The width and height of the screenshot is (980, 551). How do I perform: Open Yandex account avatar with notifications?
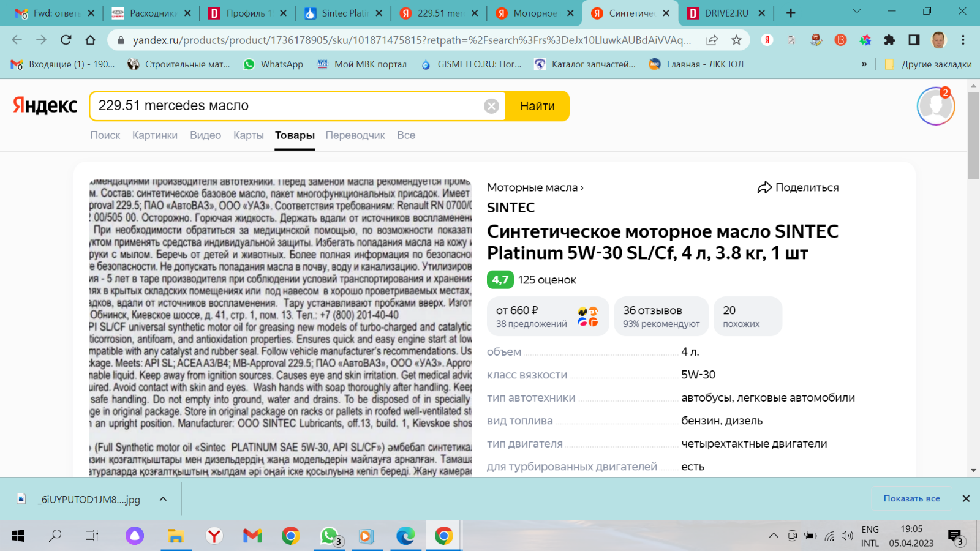click(x=935, y=106)
